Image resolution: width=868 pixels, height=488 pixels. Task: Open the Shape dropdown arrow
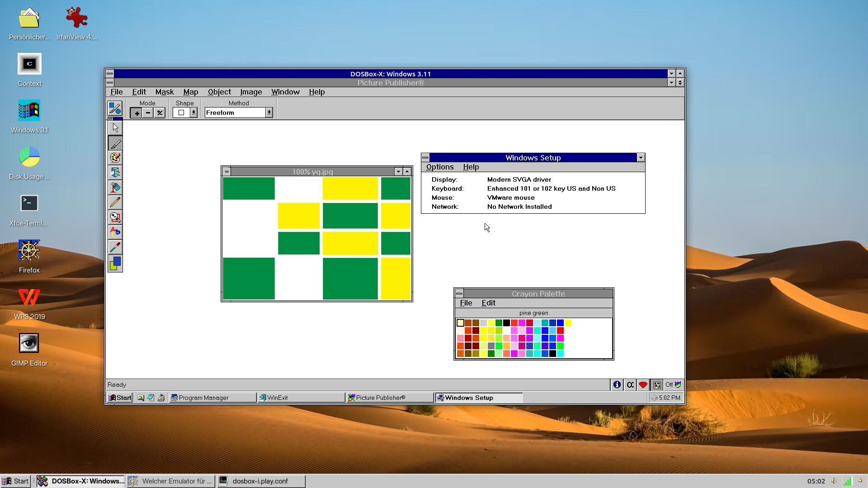[193, 113]
